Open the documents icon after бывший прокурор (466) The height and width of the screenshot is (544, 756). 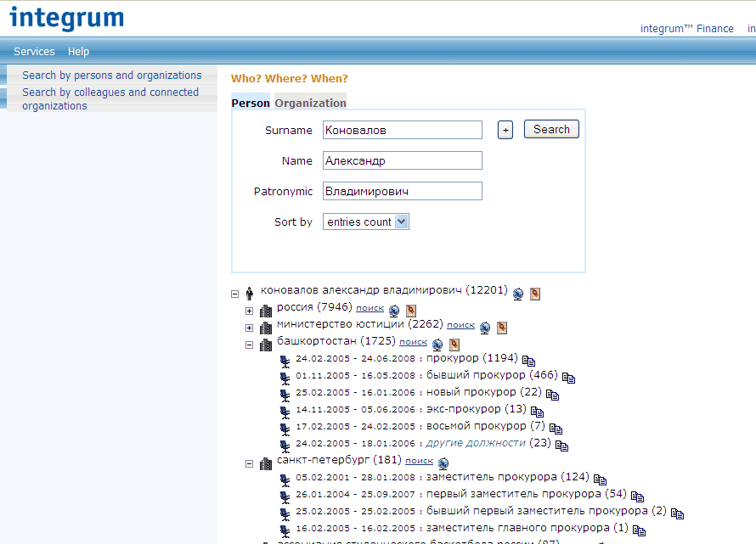[x=568, y=378]
